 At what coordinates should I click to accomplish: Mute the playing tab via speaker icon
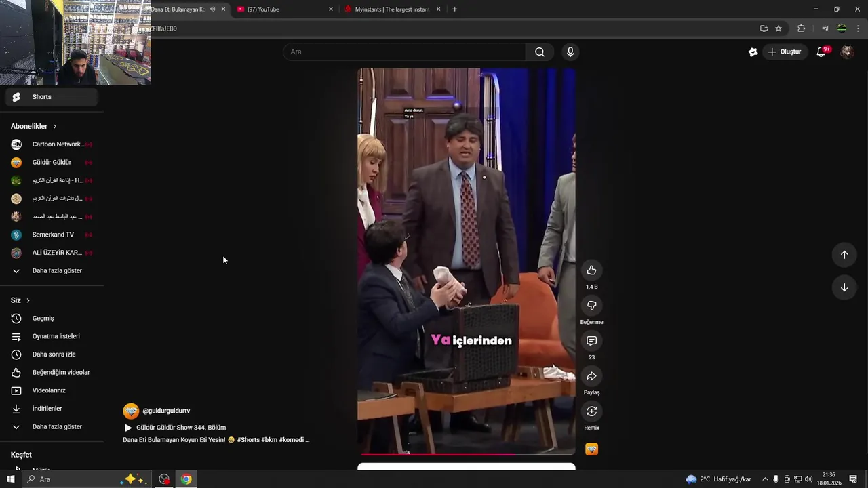click(x=212, y=9)
